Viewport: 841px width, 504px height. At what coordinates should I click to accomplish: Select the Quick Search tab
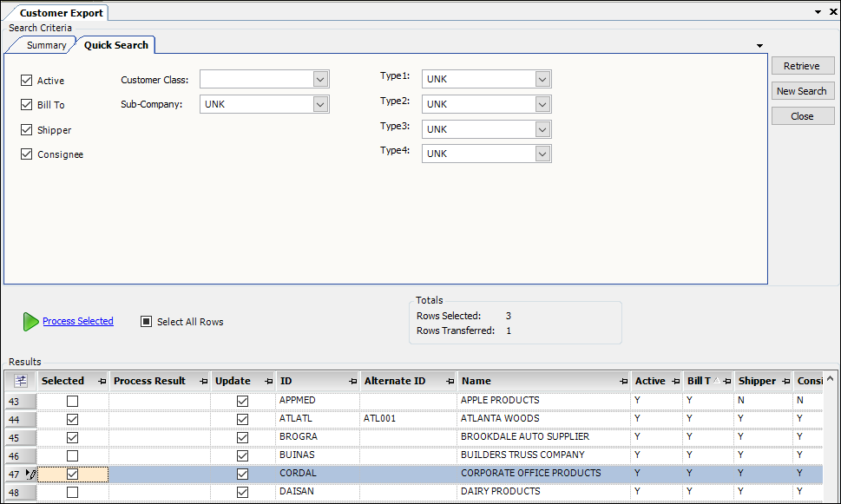(115, 45)
